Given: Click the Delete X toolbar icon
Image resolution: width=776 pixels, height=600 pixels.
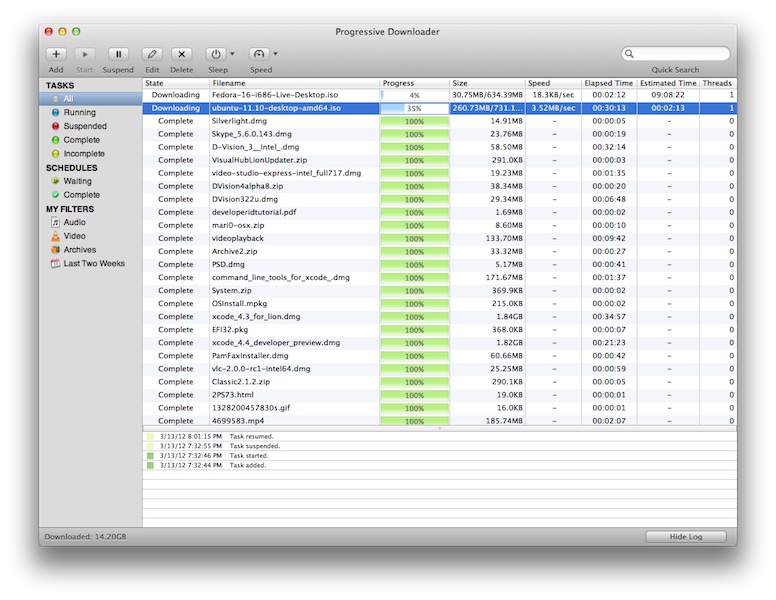Looking at the screenshot, I should (x=182, y=54).
